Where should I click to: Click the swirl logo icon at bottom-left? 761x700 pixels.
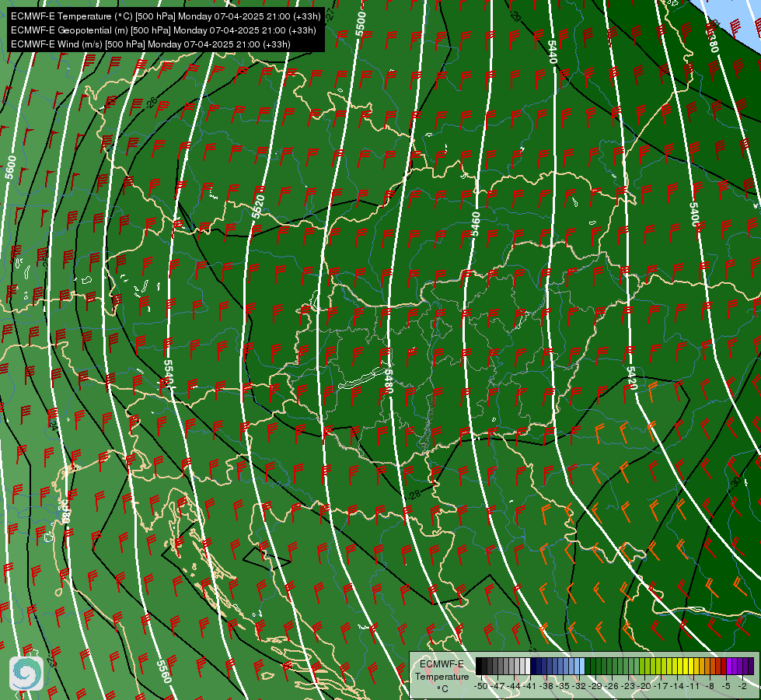coord(26,674)
